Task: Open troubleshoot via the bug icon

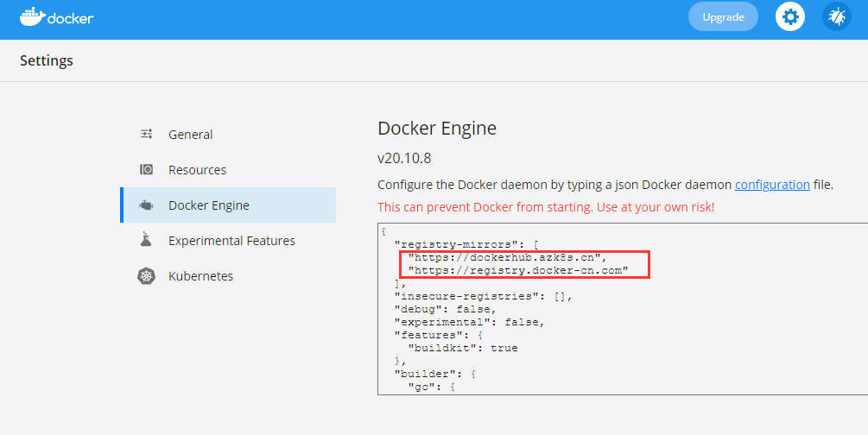Action: (x=836, y=17)
